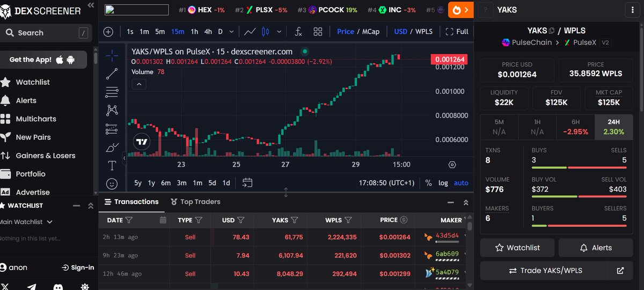Open the emoji icons tool
Image resolution: width=644 pixels, height=290 pixels.
pyautogui.click(x=112, y=184)
